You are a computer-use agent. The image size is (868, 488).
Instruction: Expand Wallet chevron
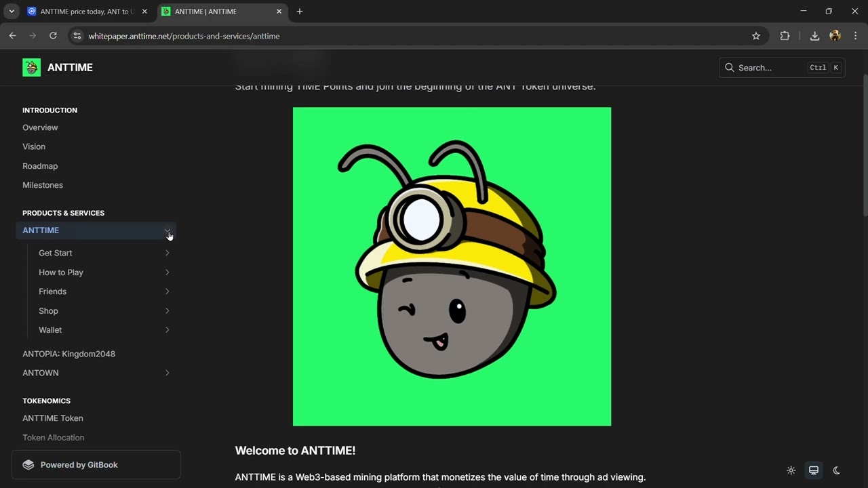point(167,330)
